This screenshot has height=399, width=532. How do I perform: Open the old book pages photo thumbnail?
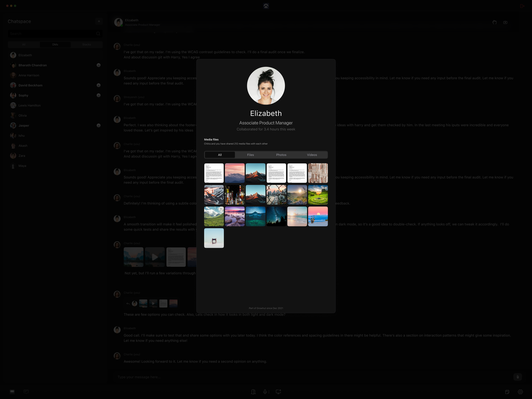click(x=318, y=173)
